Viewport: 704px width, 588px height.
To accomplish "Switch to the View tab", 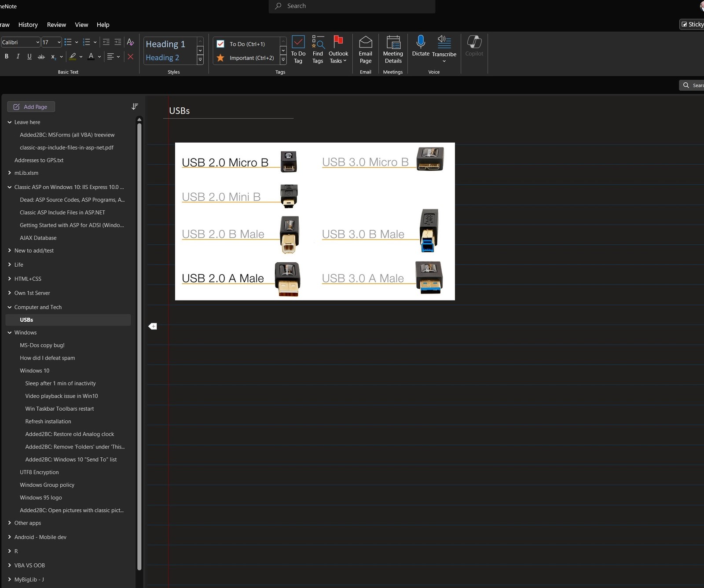I will coord(81,25).
